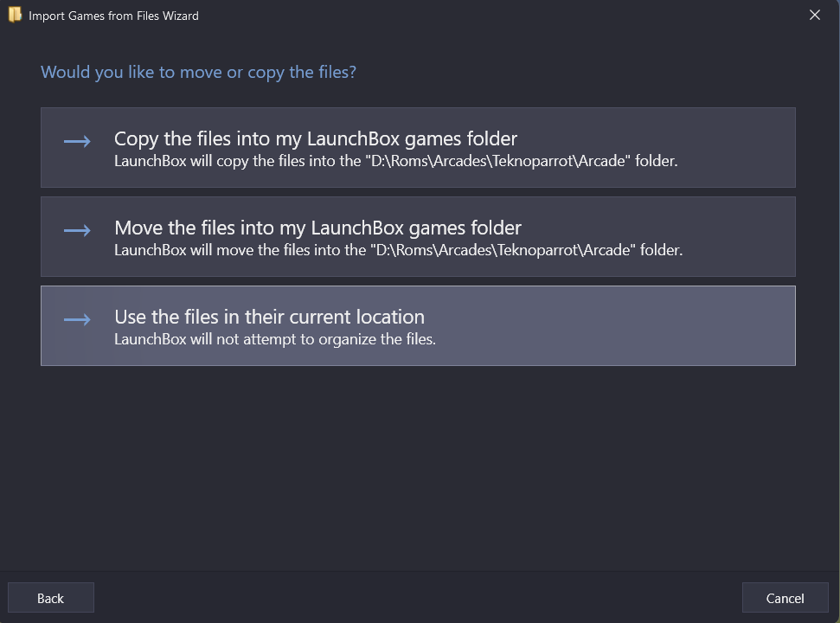
Task: Click the 'LaunchBox will move the files' description
Action: (398, 250)
